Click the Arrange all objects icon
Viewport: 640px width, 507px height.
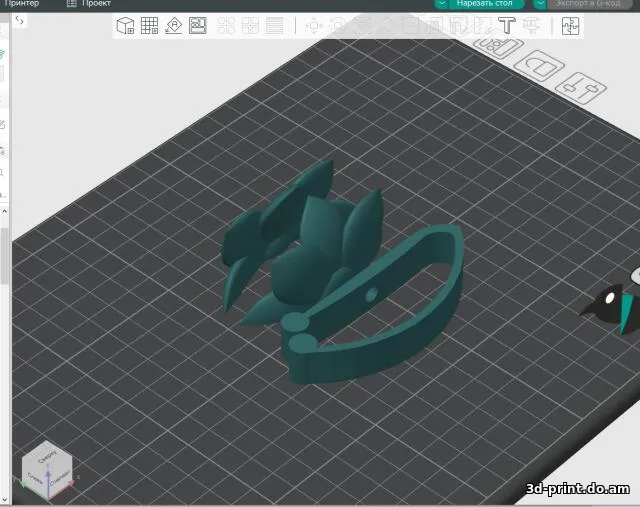coord(198,26)
